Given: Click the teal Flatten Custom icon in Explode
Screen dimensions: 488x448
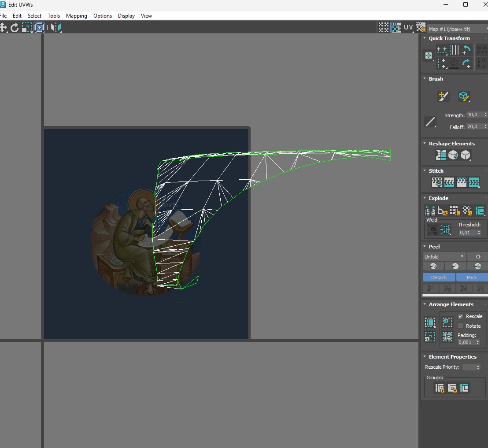Looking at the screenshot, I should click(x=480, y=211).
